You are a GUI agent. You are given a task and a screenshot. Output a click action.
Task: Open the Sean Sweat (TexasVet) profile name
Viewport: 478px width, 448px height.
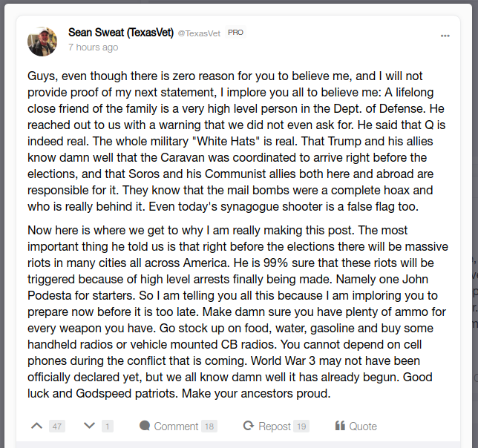coord(121,33)
